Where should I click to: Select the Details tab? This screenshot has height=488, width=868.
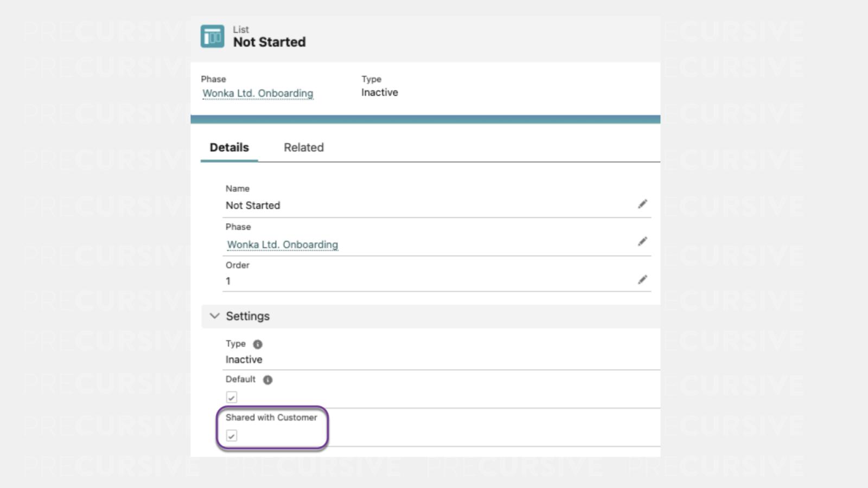point(229,147)
